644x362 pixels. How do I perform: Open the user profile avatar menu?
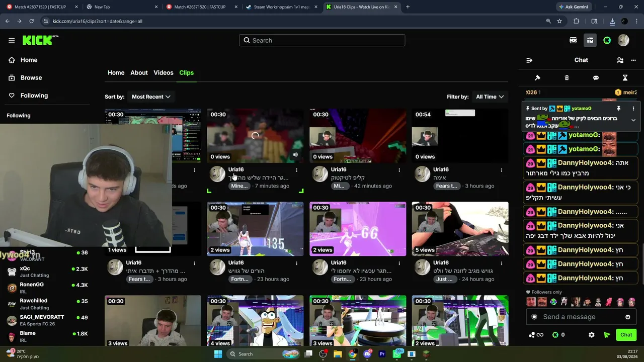(623, 40)
